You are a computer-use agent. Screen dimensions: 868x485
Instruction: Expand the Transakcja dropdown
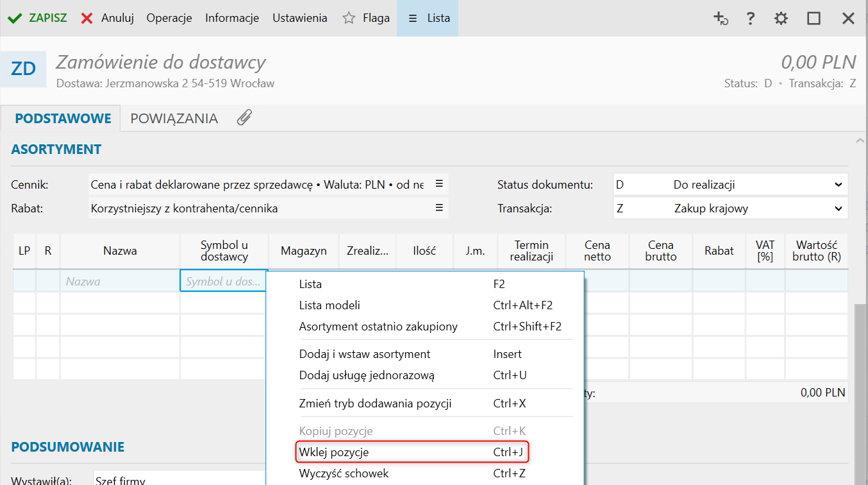coord(838,208)
